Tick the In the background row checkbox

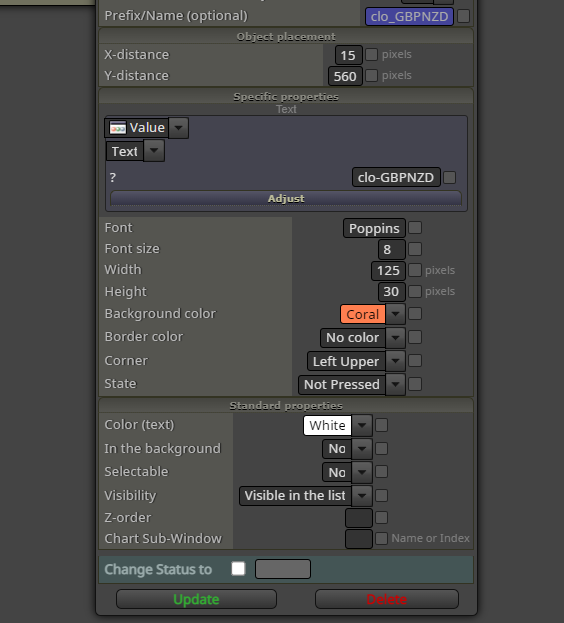point(382,449)
